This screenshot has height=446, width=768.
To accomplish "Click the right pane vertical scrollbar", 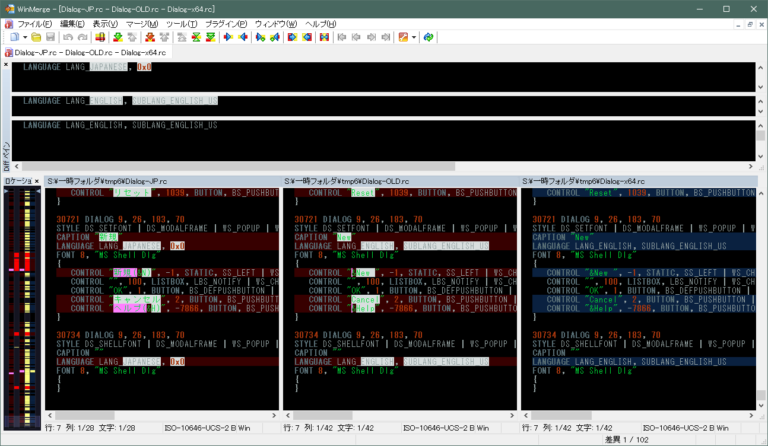I will [x=761, y=300].
